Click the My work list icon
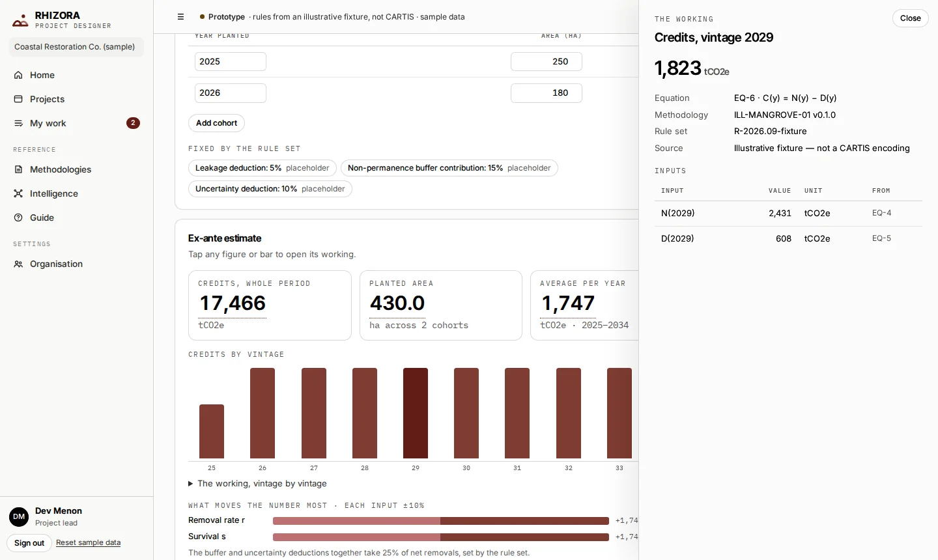 pyautogui.click(x=18, y=123)
